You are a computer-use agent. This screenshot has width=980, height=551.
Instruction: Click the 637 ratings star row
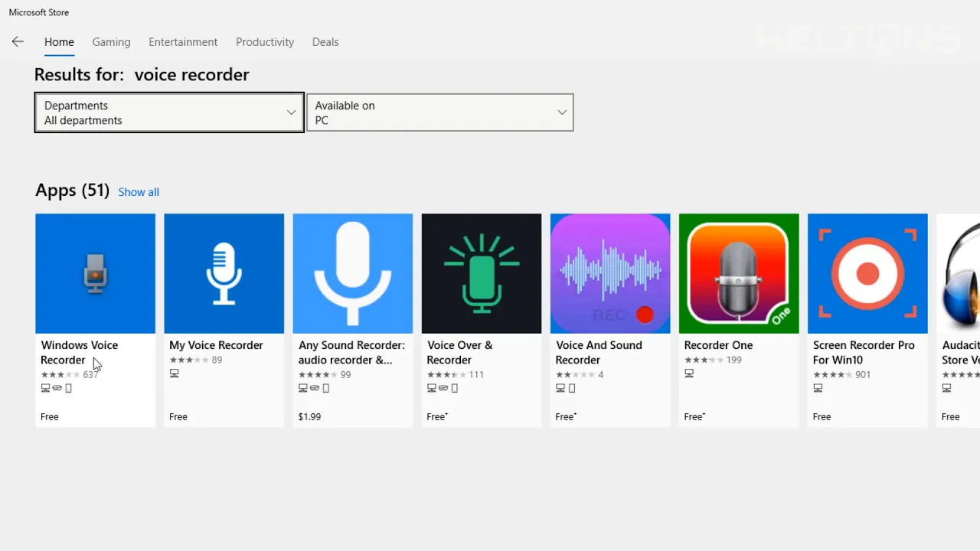70,374
